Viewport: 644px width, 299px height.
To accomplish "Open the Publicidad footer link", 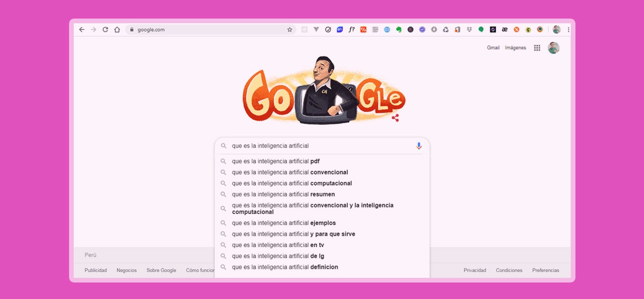I will click(x=96, y=270).
